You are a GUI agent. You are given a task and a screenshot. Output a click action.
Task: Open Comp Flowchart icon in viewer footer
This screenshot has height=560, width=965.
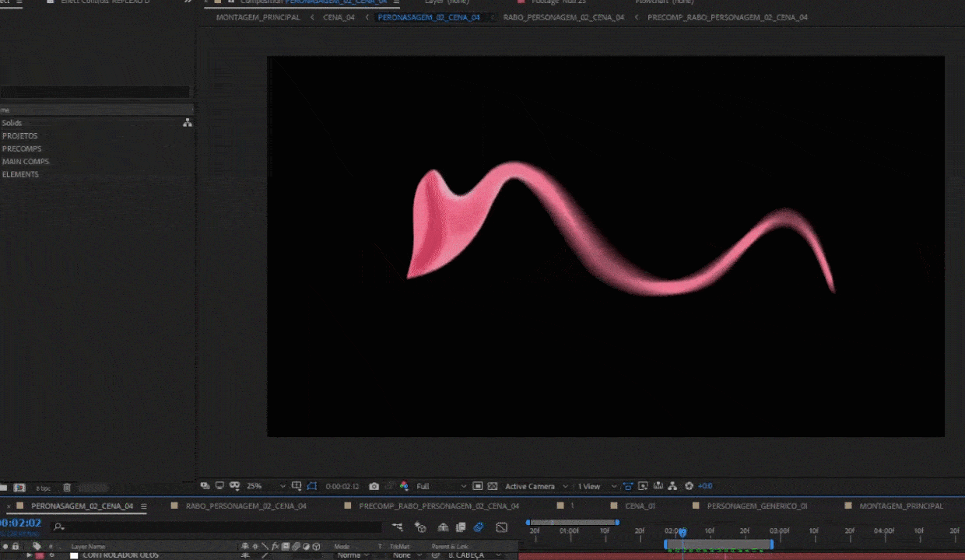[673, 486]
